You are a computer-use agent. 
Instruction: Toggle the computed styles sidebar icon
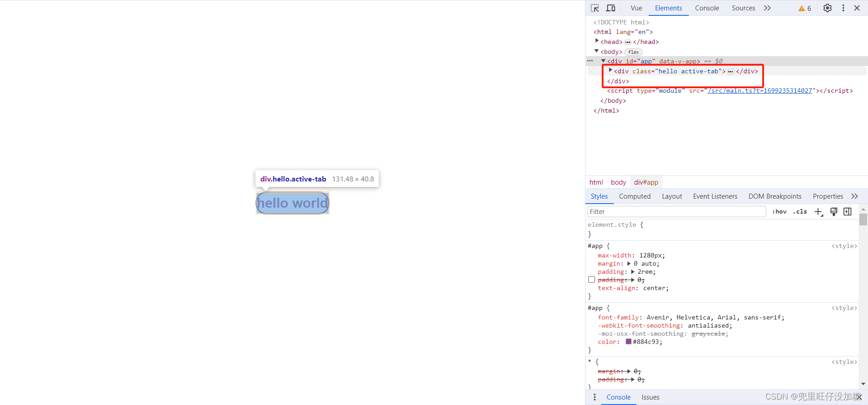[x=848, y=211]
